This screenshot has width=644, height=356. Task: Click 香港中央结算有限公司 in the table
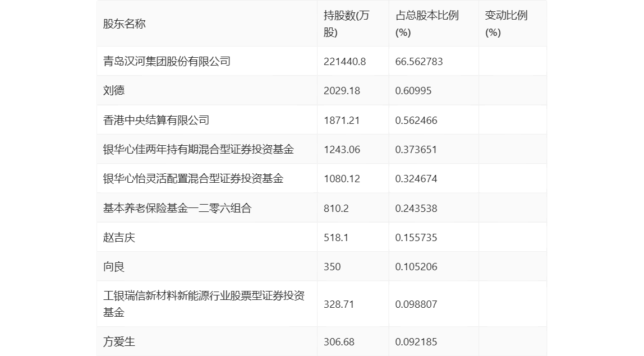tap(156, 120)
